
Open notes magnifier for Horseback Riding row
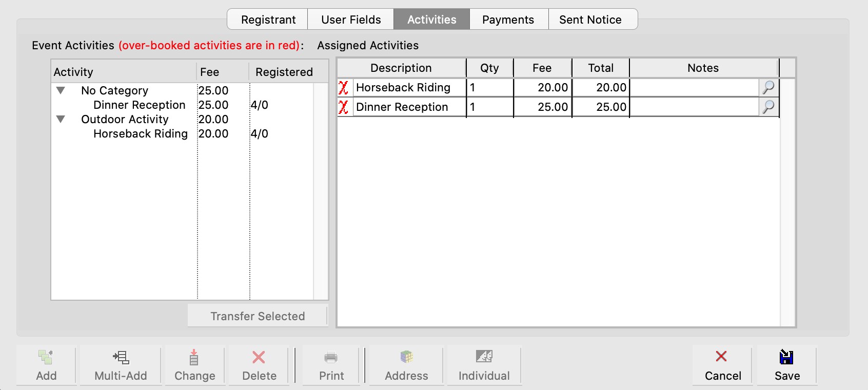pos(768,88)
